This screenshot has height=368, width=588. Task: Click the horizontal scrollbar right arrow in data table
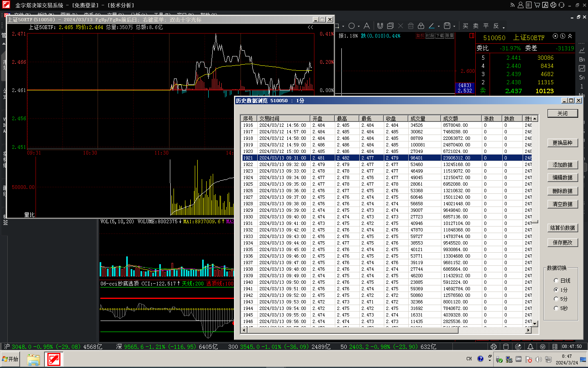(x=529, y=330)
